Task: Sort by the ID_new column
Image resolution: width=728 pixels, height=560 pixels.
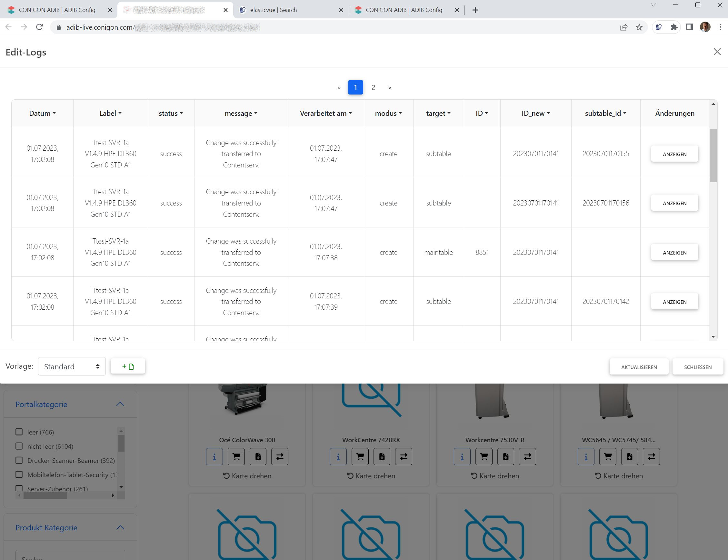Action: click(536, 113)
